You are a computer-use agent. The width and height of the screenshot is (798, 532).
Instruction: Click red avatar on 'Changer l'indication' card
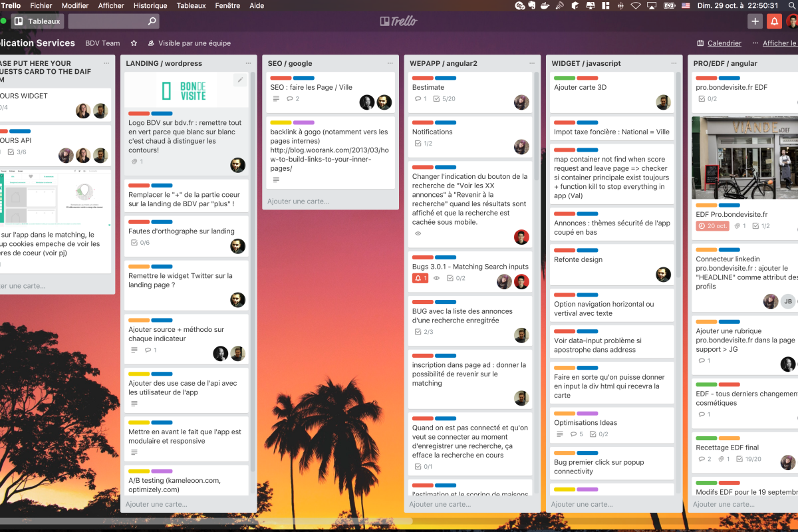521,237
